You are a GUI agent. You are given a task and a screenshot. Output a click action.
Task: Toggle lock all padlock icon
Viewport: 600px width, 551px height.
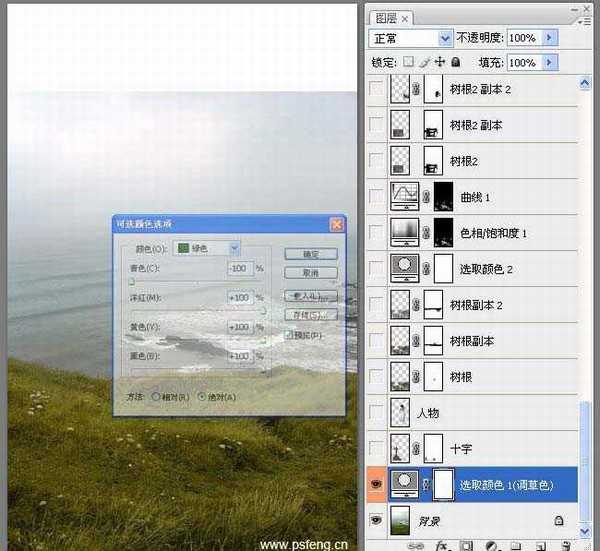click(x=455, y=62)
